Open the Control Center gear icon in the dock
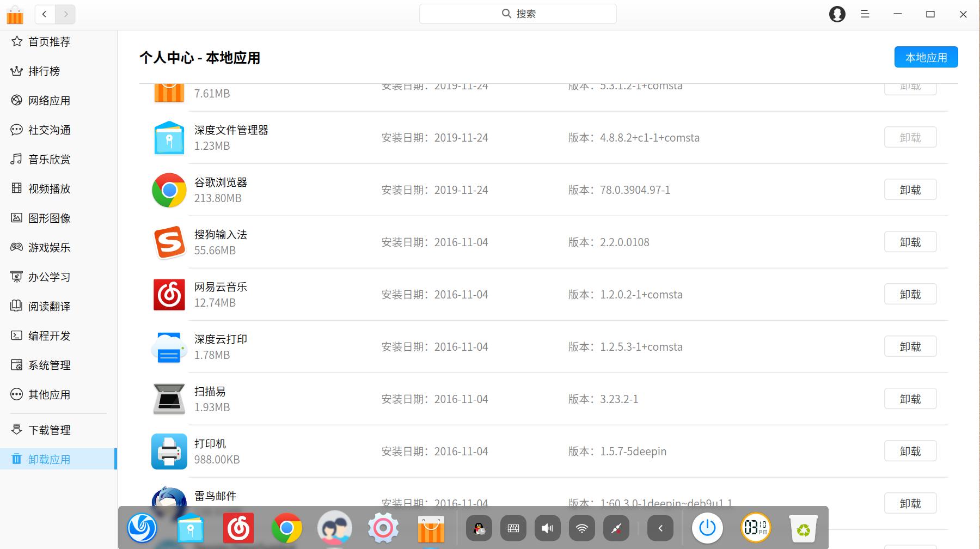 pos(382,527)
